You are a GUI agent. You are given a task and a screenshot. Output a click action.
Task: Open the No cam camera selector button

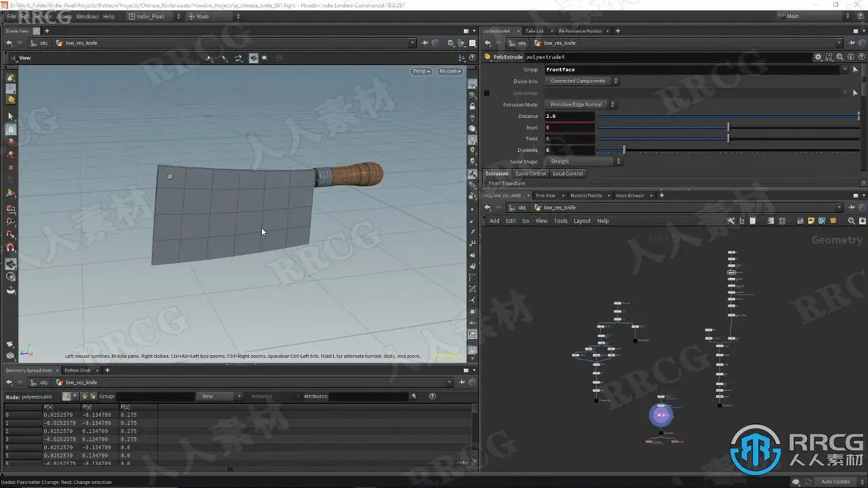[450, 71]
